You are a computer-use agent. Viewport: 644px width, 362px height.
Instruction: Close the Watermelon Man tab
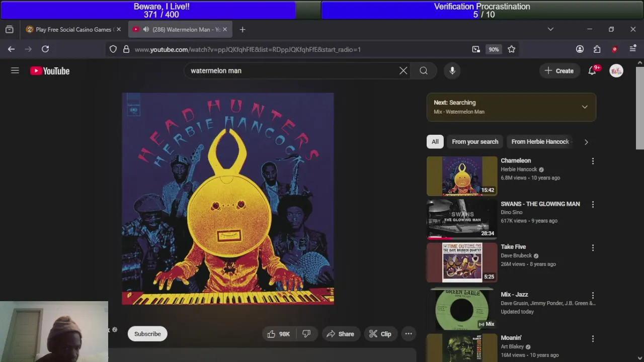(x=225, y=30)
